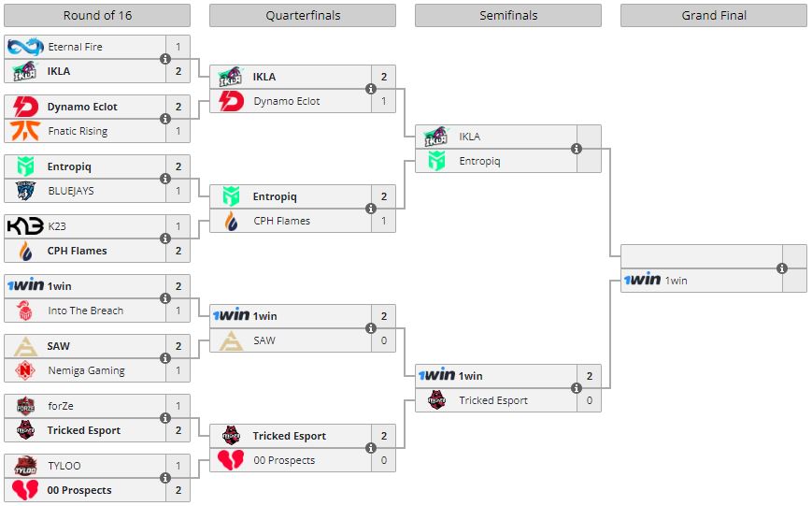
Task: Click the SAW team entry in Quarterfinals
Action: click(264, 340)
